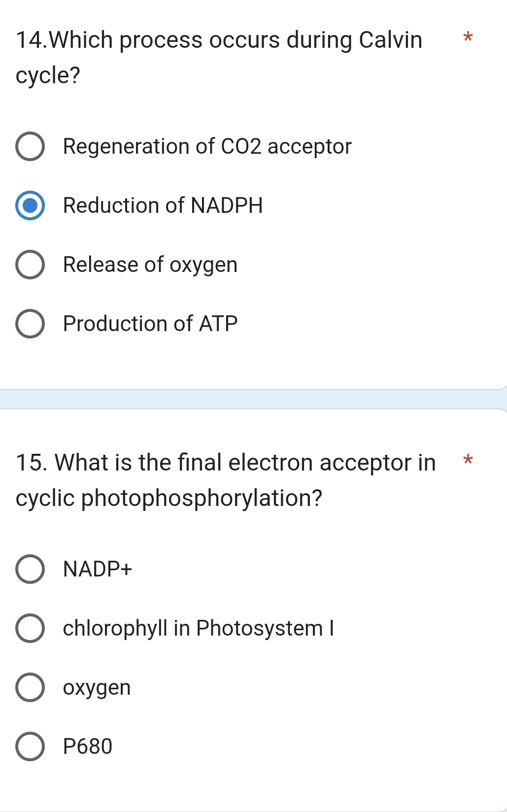The height and width of the screenshot is (812, 507).
Task: Select "Production of ATP" radio button
Action: click(x=31, y=323)
